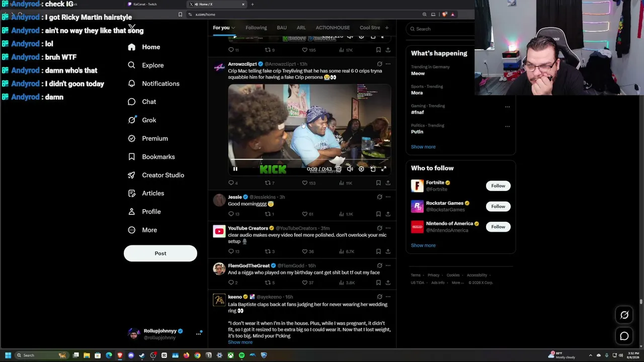Open Spotify from the taskbar

[x=242, y=355]
